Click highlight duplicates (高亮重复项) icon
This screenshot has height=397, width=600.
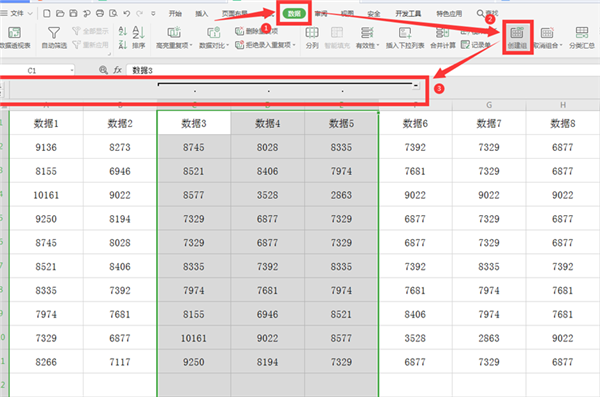click(x=174, y=33)
